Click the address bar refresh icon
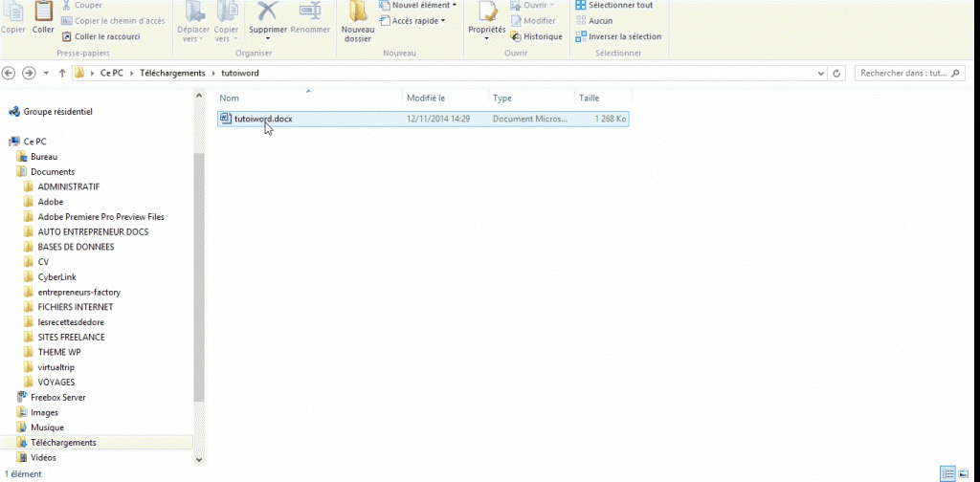The width and height of the screenshot is (980, 482). click(x=836, y=74)
